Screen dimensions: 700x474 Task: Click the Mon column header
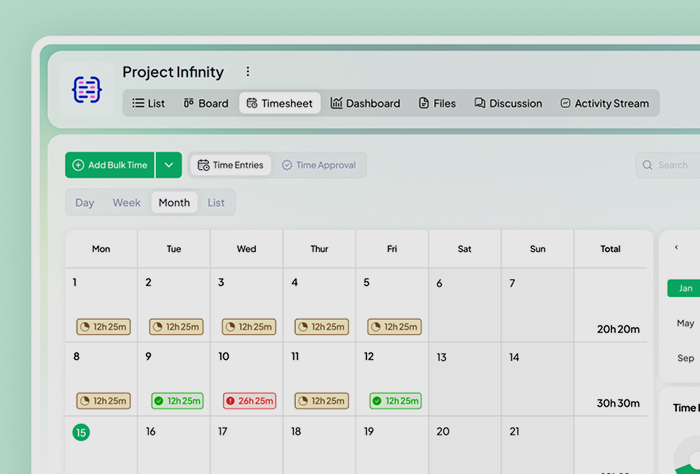pyautogui.click(x=101, y=249)
